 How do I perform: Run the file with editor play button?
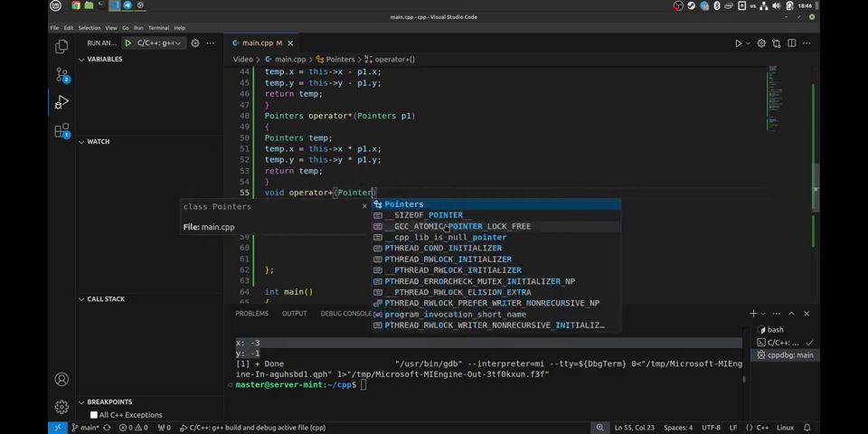pyautogui.click(x=738, y=43)
